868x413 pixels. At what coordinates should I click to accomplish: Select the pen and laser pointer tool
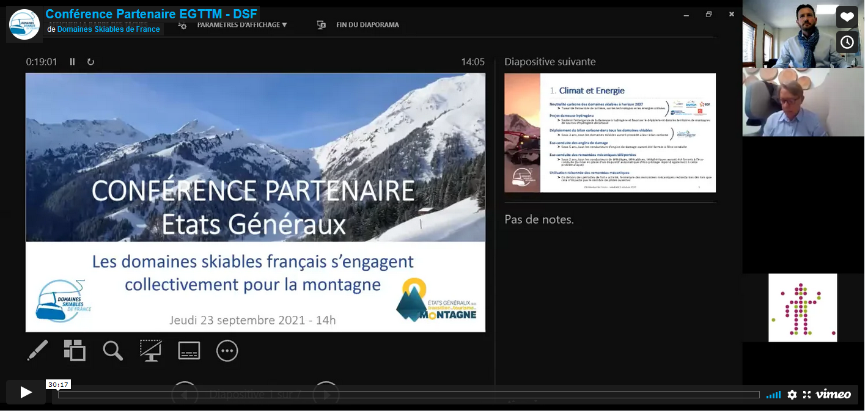click(x=38, y=351)
